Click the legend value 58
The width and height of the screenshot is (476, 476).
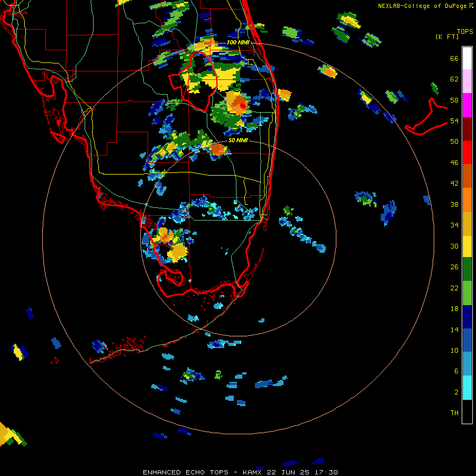(x=454, y=100)
